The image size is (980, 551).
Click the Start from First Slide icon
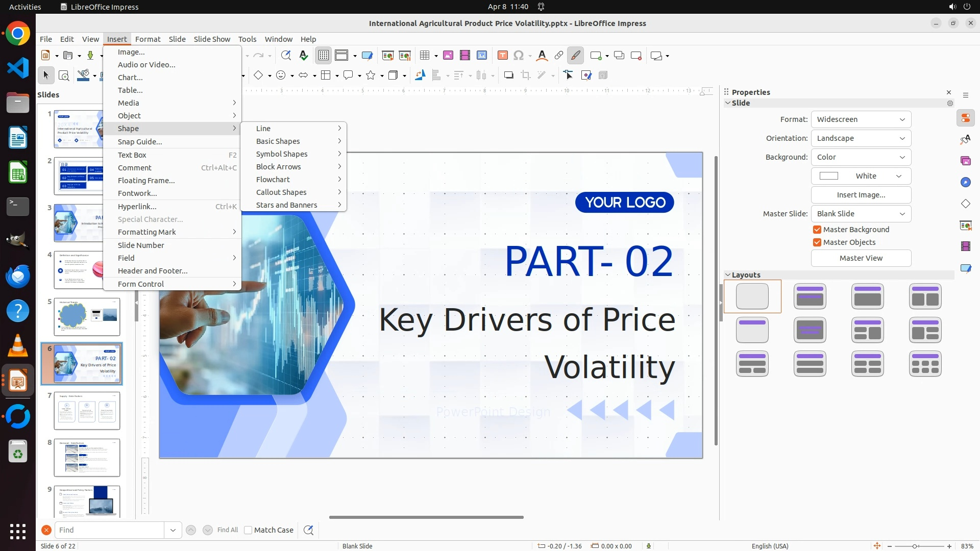click(x=388, y=56)
